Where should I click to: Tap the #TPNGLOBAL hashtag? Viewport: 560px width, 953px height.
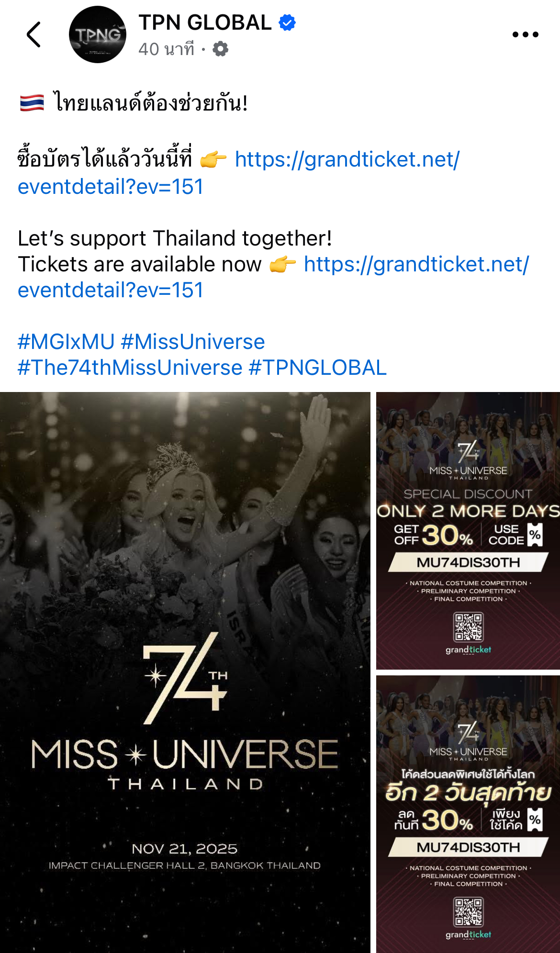point(318,368)
